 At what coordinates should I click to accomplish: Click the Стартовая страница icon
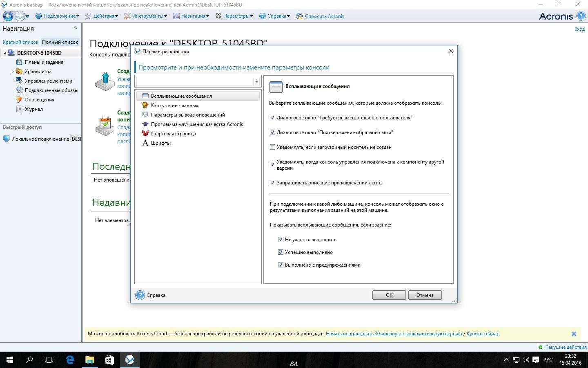point(145,134)
